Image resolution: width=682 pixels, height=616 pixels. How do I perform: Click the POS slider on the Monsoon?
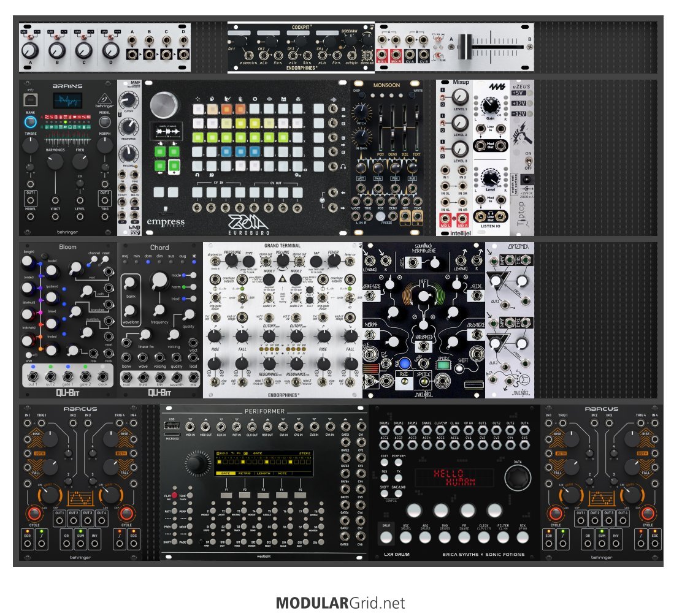pyautogui.click(x=381, y=126)
